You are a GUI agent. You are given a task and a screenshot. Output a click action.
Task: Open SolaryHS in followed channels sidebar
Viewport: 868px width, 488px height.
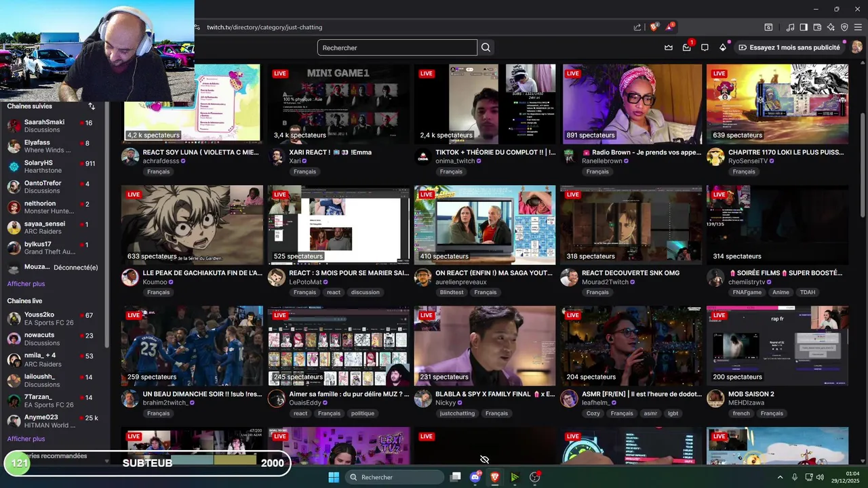53,167
